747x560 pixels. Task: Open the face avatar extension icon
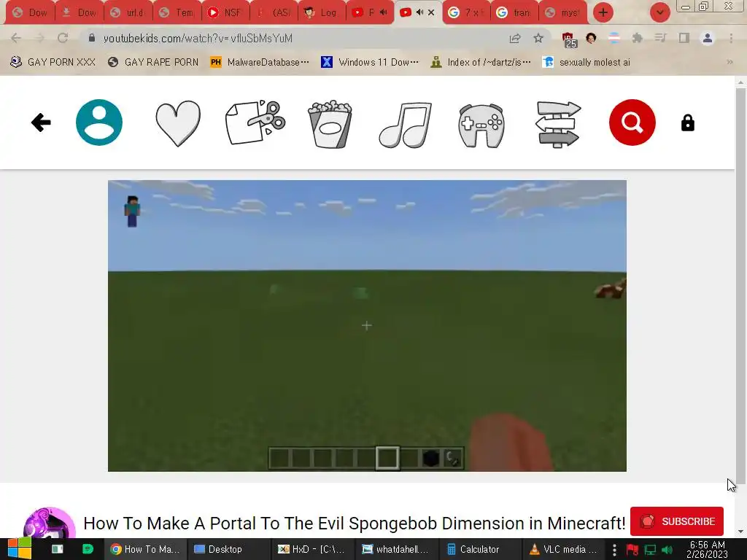coord(591,38)
